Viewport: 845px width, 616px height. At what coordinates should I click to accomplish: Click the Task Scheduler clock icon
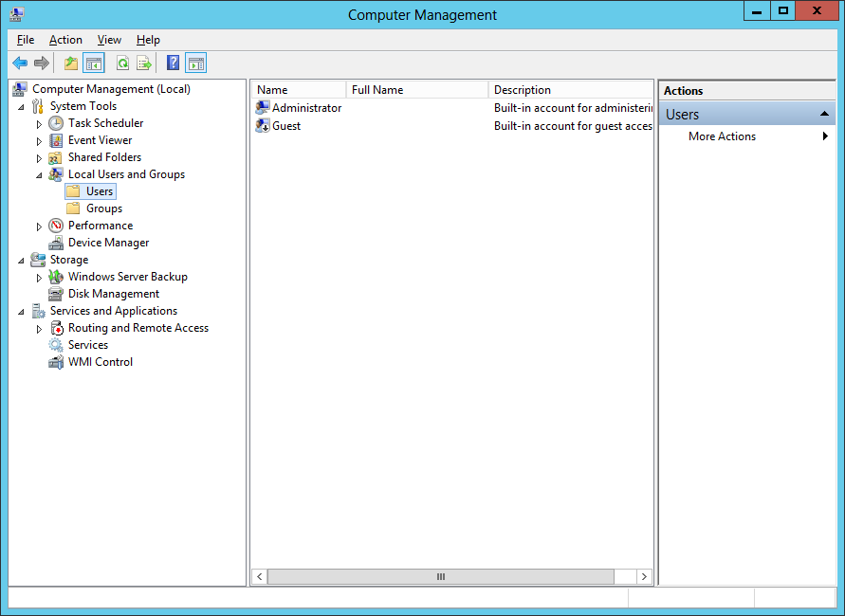[x=56, y=123]
